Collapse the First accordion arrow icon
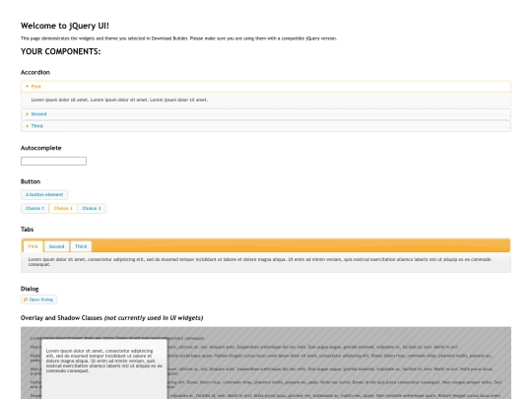Image resolution: width=532 pixels, height=399 pixels. [28, 87]
